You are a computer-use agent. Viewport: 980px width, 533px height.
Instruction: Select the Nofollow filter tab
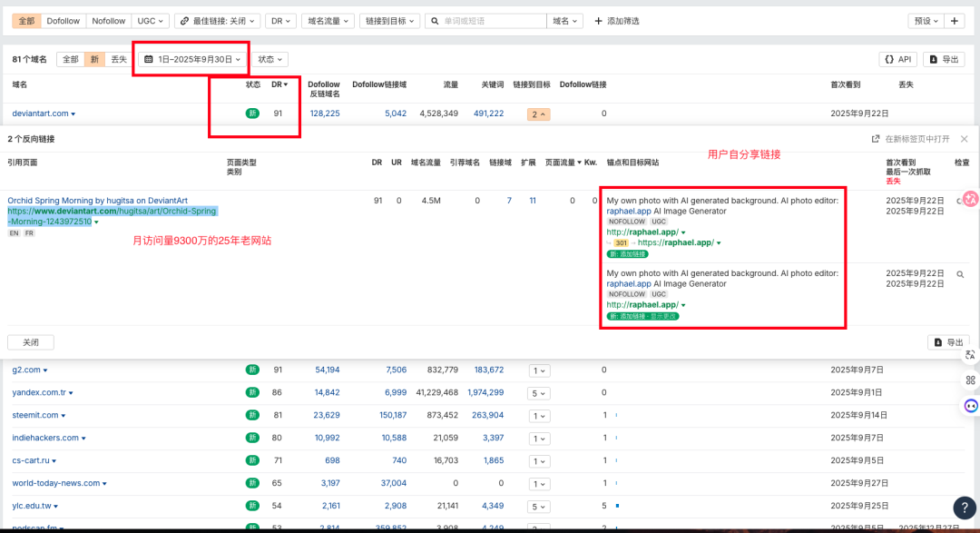pyautogui.click(x=108, y=21)
